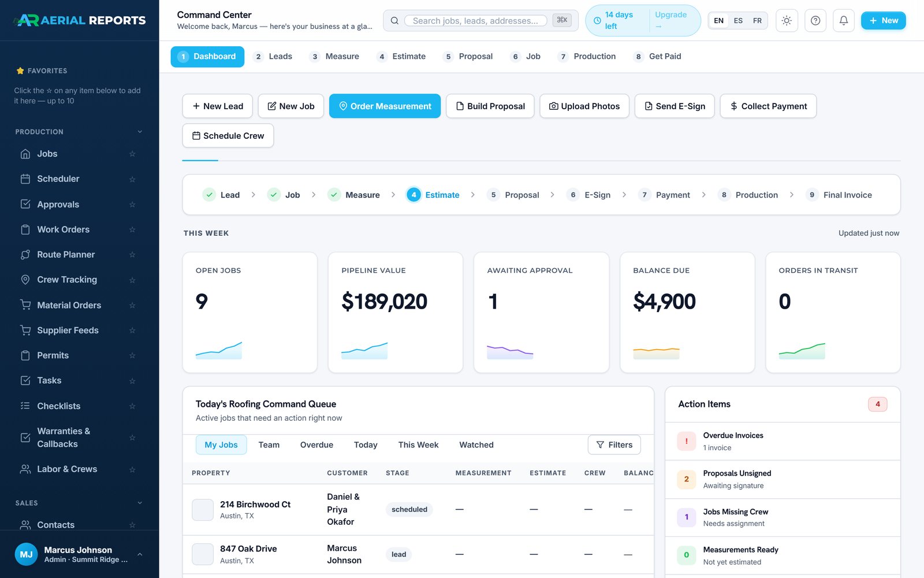Click the Overdue Invoices alert icon
Image resolution: width=924 pixels, height=578 pixels.
(x=686, y=442)
